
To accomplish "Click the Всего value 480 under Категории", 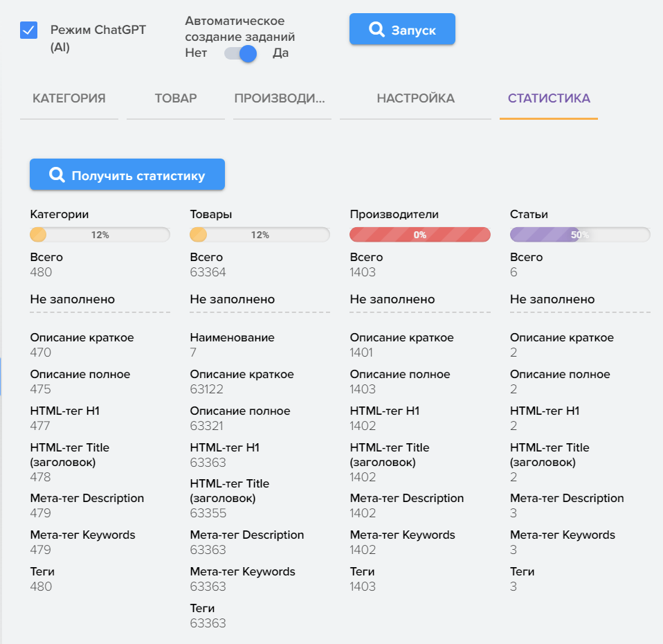I will (41, 272).
